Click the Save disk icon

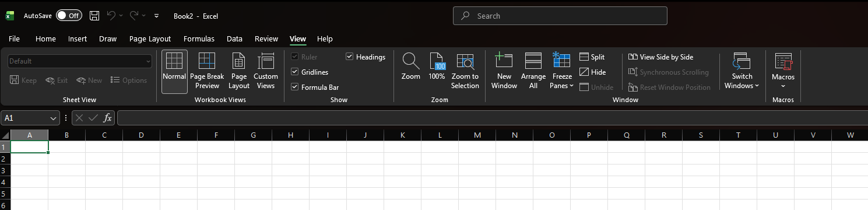(x=94, y=16)
